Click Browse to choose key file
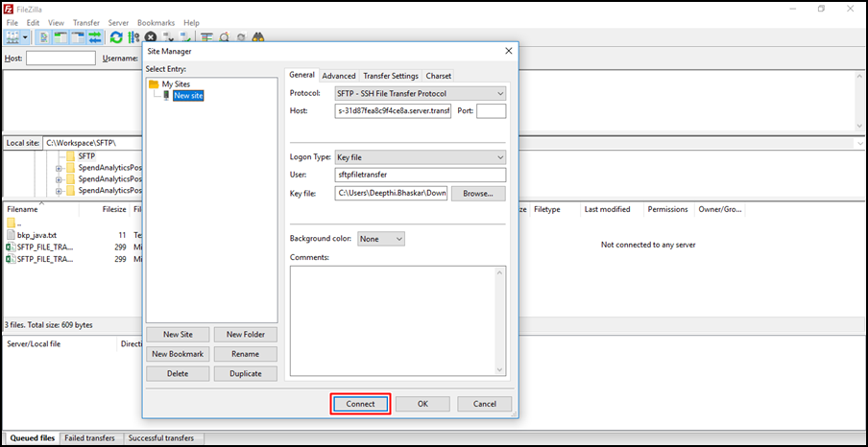The height and width of the screenshot is (447, 868). pyautogui.click(x=478, y=194)
